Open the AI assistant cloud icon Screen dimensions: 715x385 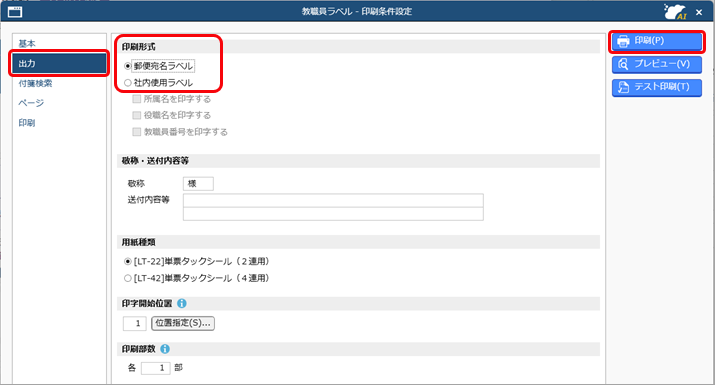[675, 11]
